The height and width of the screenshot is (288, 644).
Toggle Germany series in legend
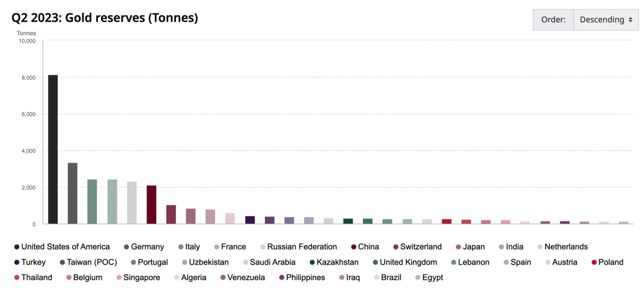(x=147, y=247)
